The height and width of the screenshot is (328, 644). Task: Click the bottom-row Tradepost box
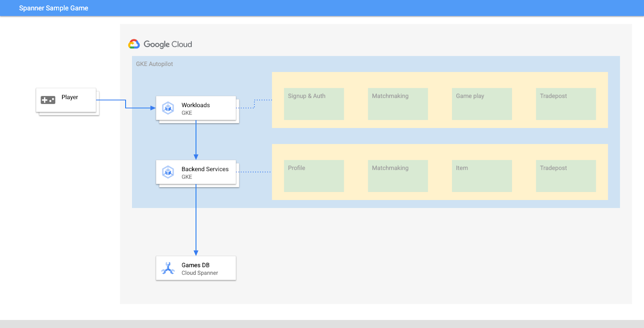[566, 176]
